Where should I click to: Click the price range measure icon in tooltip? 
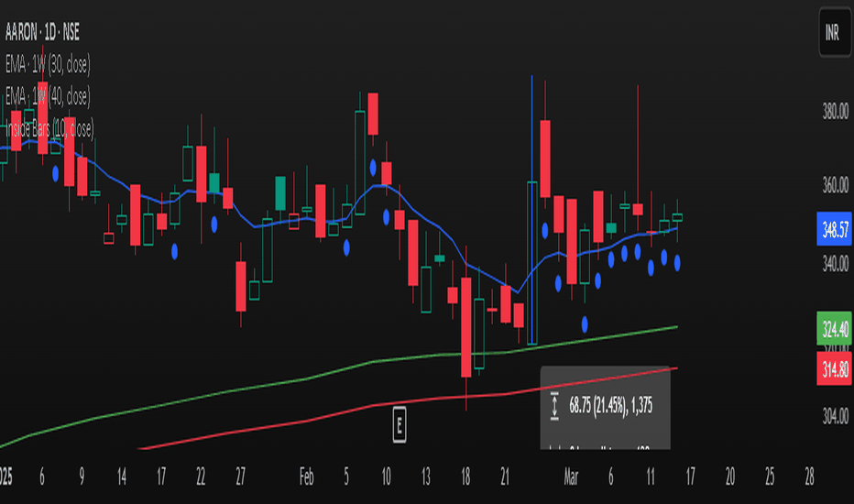coord(554,405)
